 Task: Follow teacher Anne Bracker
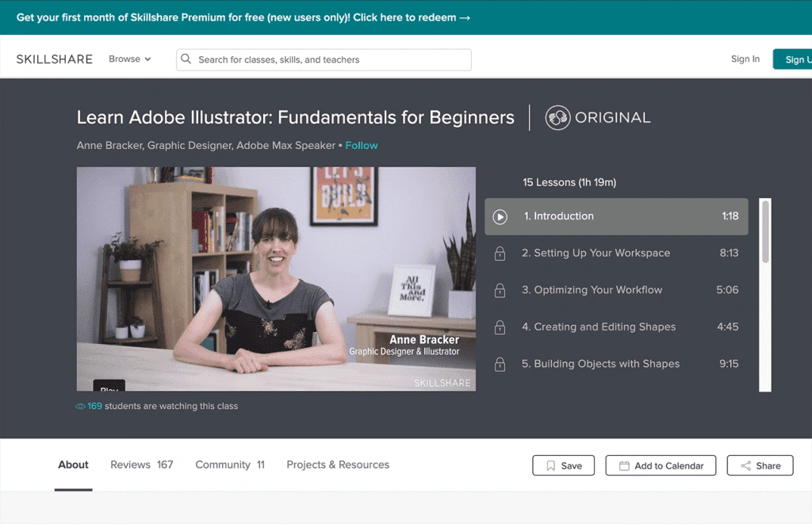click(362, 146)
